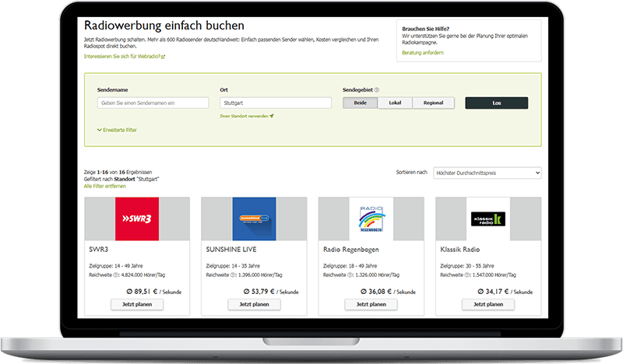Click Jetzt planen for Radio Regenbogen
Image resolution: width=623 pixels, height=364 pixels.
[x=371, y=304]
